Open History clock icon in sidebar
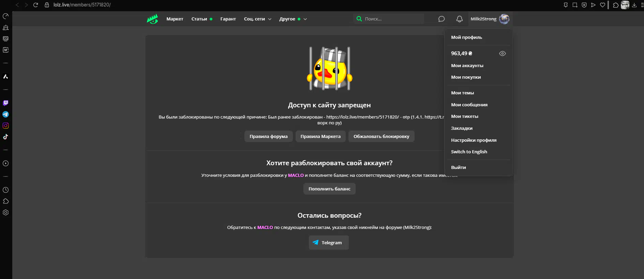644x279 pixels. tap(5, 190)
